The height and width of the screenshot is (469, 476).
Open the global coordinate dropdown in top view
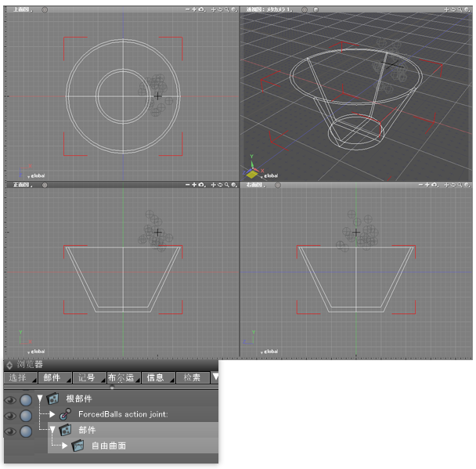click(x=36, y=175)
